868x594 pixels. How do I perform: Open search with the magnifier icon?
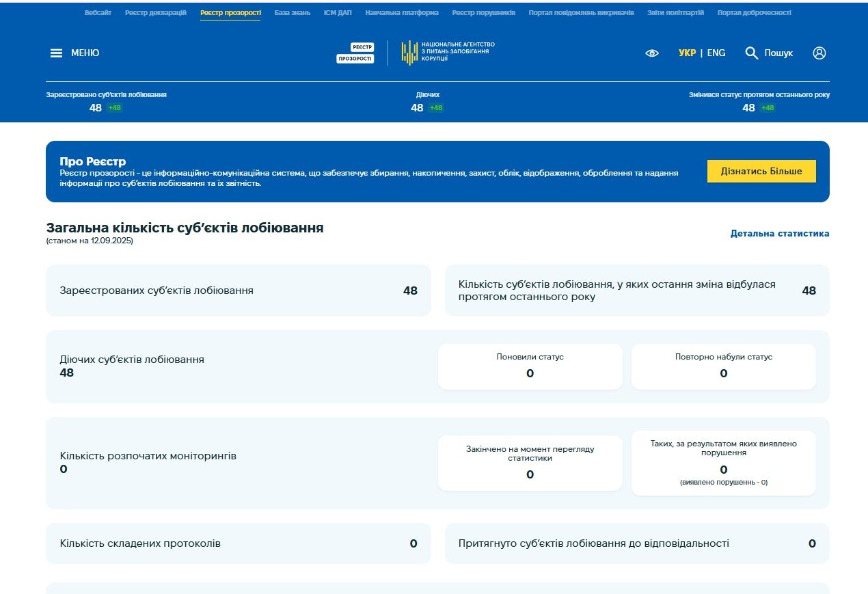752,53
